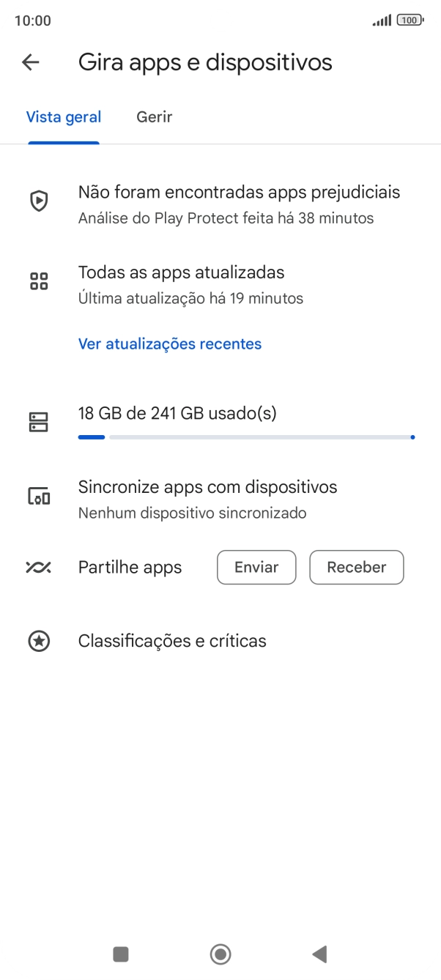
Task: Tap the Receber button
Action: pyautogui.click(x=357, y=568)
